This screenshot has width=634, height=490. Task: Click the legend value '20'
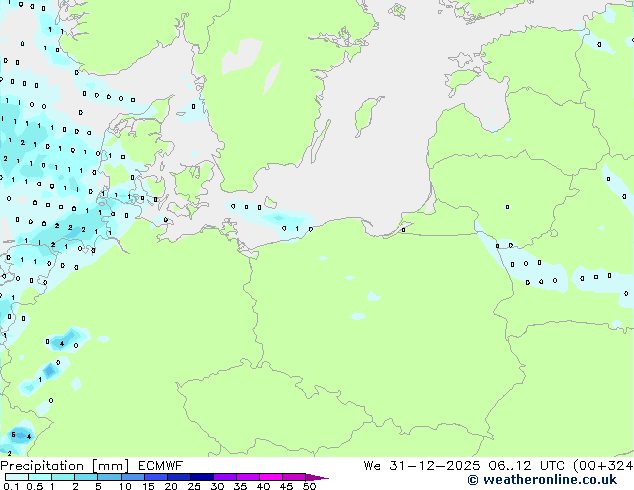tap(171, 486)
